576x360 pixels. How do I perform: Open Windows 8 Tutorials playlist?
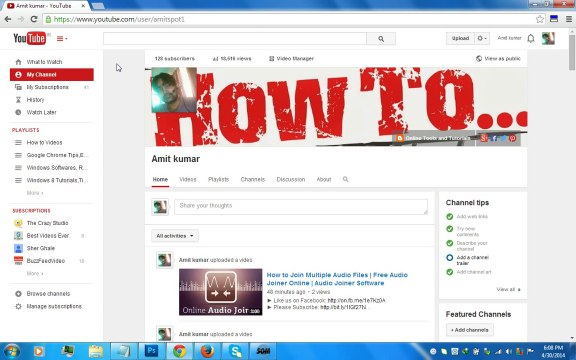click(x=57, y=180)
